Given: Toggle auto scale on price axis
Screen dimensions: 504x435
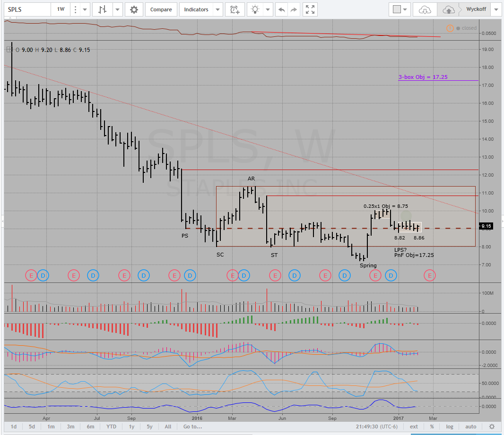Looking at the screenshot, I should click(x=470, y=426).
